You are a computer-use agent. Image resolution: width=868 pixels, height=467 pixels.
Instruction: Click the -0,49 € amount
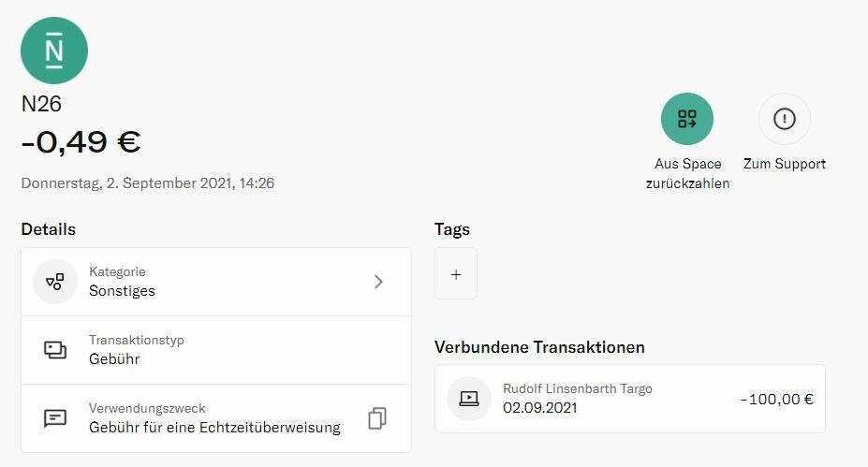coord(81,142)
